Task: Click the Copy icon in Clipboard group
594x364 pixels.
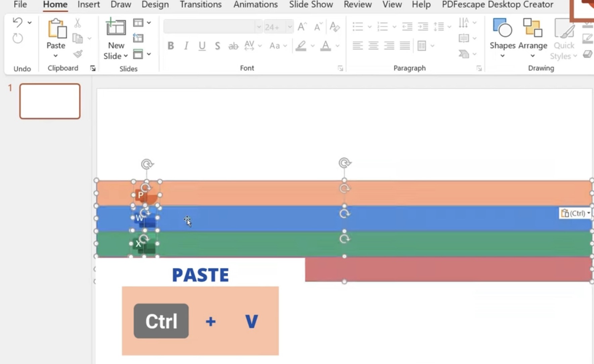Action: (x=78, y=38)
